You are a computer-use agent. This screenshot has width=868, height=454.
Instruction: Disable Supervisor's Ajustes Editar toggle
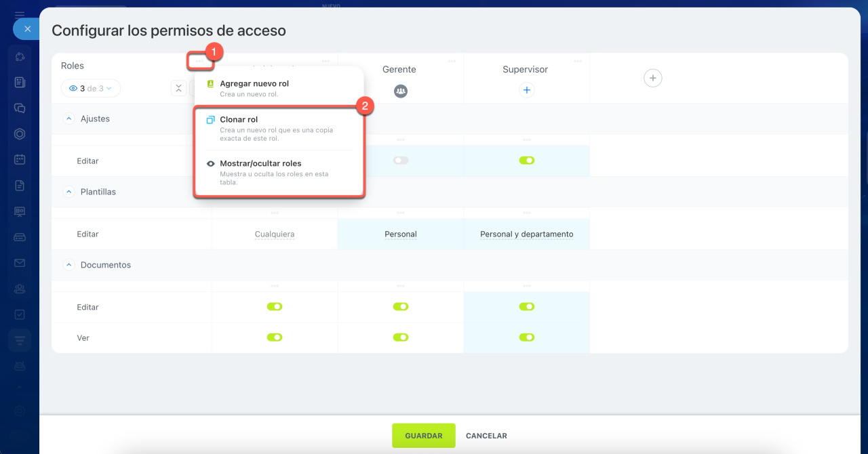[527, 161]
